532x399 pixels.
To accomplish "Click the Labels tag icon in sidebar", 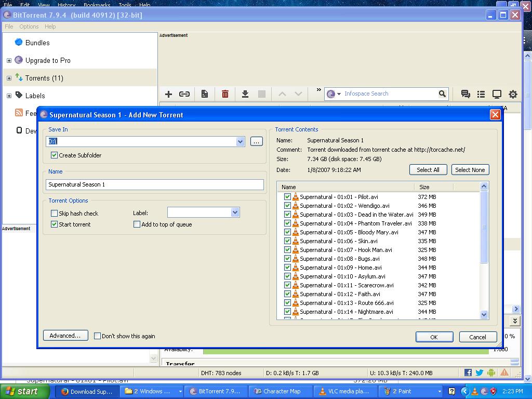I will pos(19,95).
